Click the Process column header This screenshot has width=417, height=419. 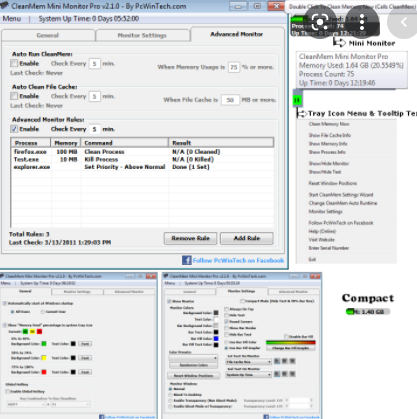[x=31, y=143]
